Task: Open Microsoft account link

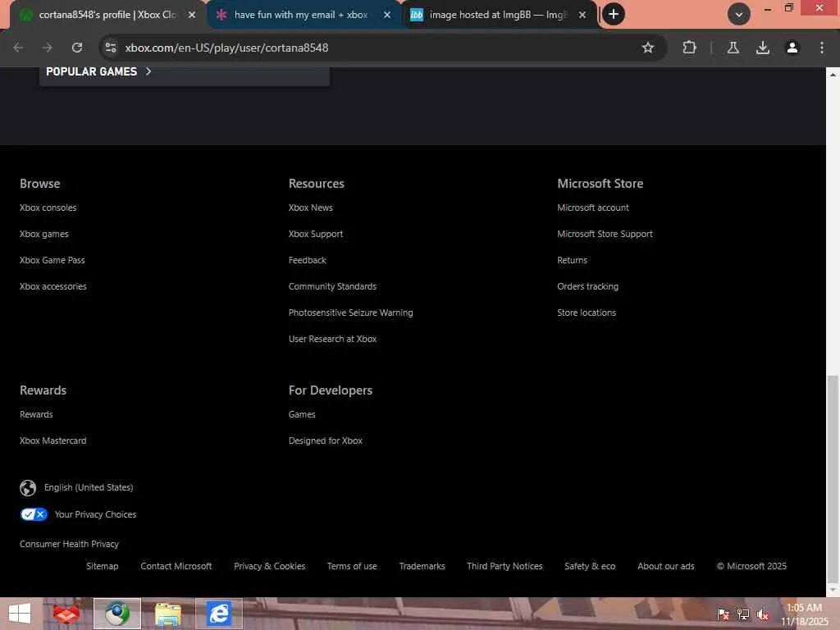Action: pos(593,208)
